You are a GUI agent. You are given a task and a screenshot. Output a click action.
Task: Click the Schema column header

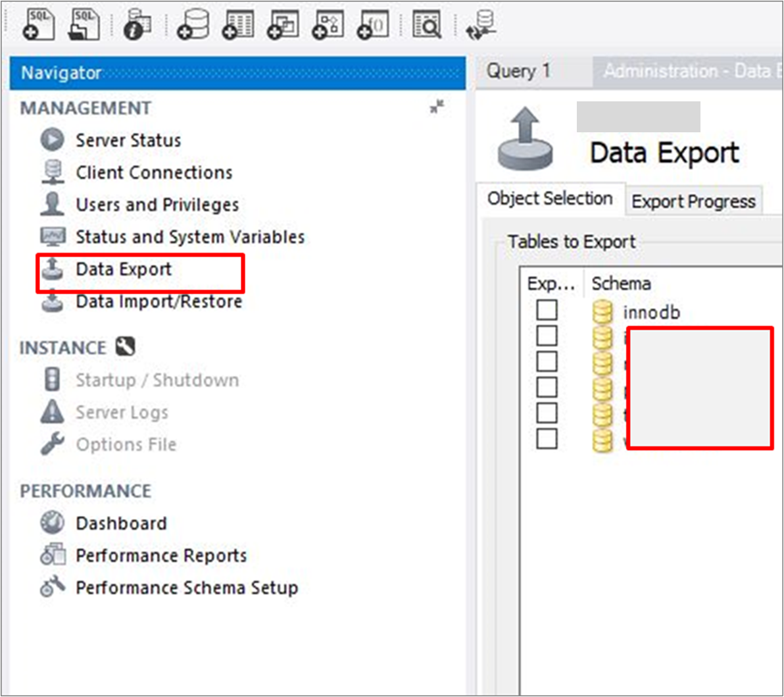tap(622, 284)
